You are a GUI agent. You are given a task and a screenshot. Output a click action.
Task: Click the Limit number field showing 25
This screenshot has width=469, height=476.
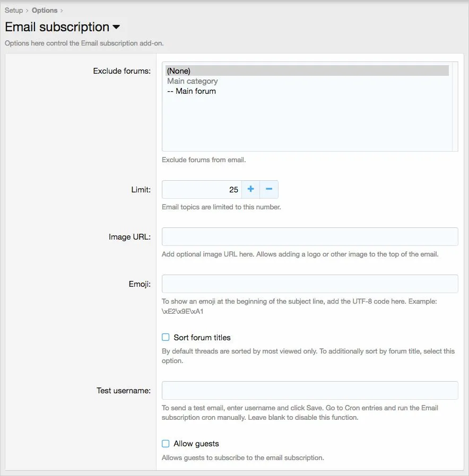coord(202,189)
